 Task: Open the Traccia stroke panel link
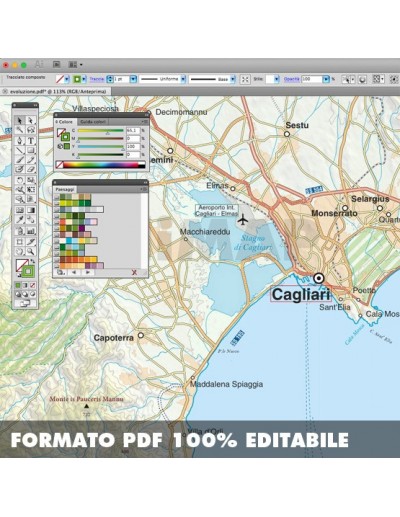[97, 79]
